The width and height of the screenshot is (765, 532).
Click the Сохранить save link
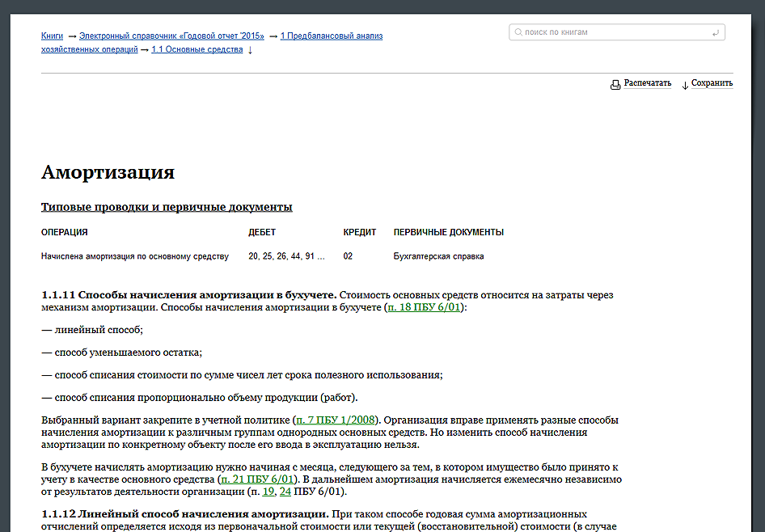tap(712, 83)
